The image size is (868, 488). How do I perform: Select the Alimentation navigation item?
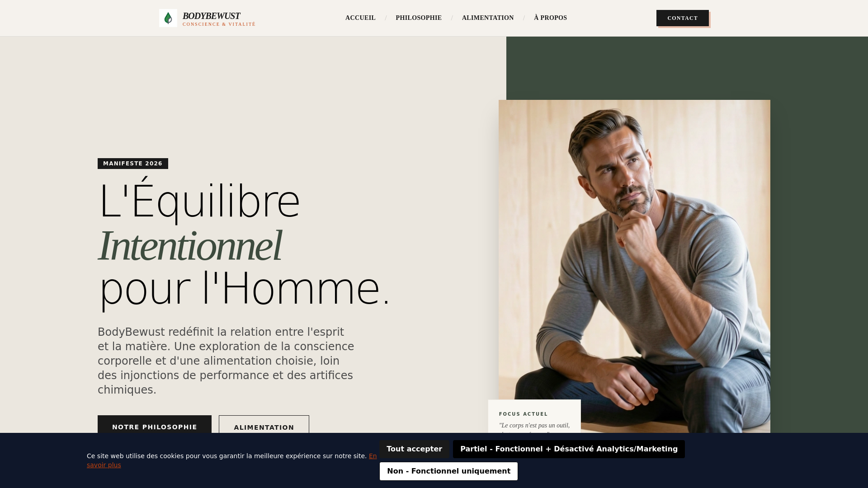click(x=488, y=18)
